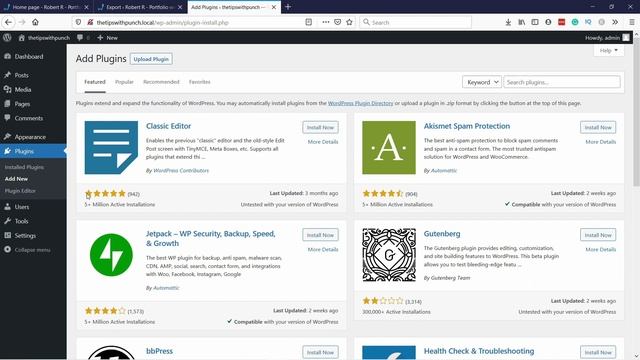Switch to the Recommended tab
Viewport: 640px width, 360px height.
coord(161,82)
